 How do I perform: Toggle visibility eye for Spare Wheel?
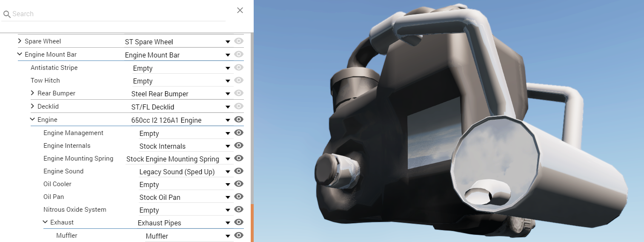point(239,41)
